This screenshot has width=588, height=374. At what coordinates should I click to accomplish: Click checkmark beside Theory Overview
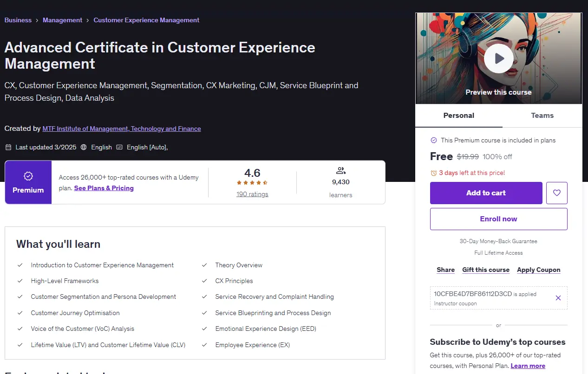[204, 265]
